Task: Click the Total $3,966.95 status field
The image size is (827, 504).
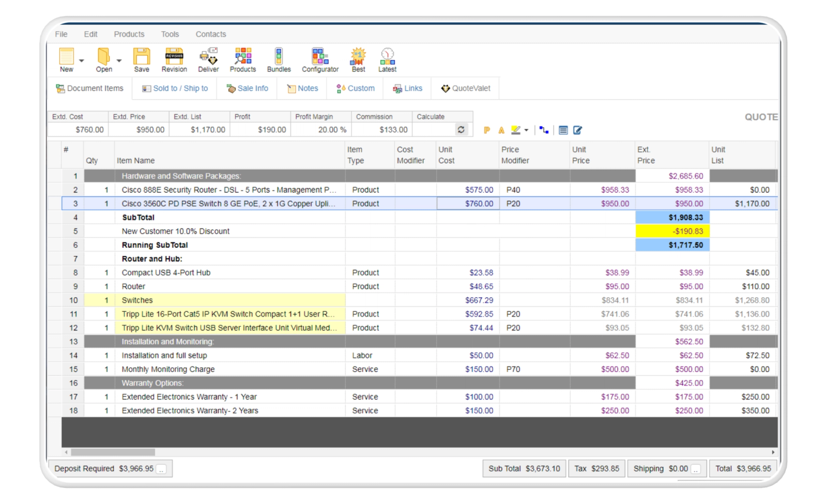Action: pyautogui.click(x=743, y=469)
